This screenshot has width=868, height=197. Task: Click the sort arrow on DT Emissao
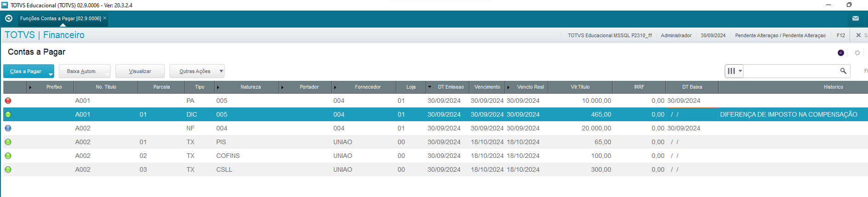click(x=429, y=87)
